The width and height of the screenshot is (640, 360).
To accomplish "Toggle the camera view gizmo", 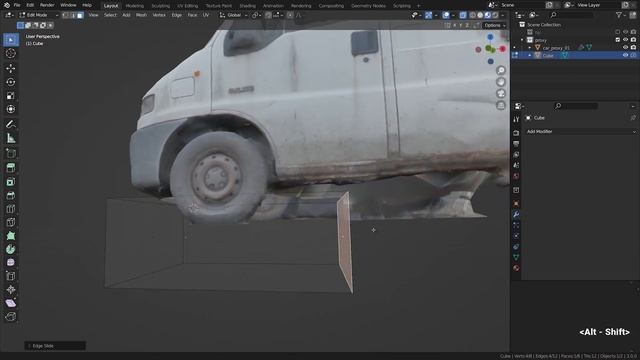I will (501, 94).
